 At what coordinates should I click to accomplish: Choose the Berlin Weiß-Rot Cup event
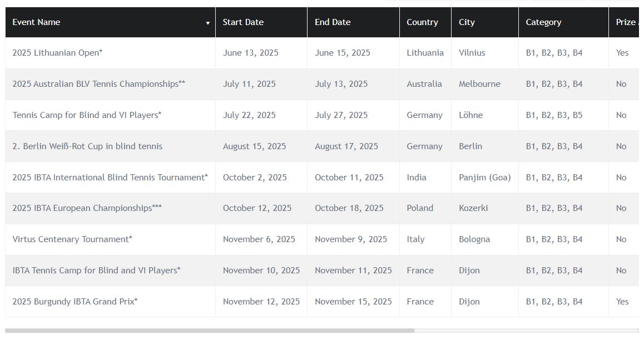tap(87, 146)
